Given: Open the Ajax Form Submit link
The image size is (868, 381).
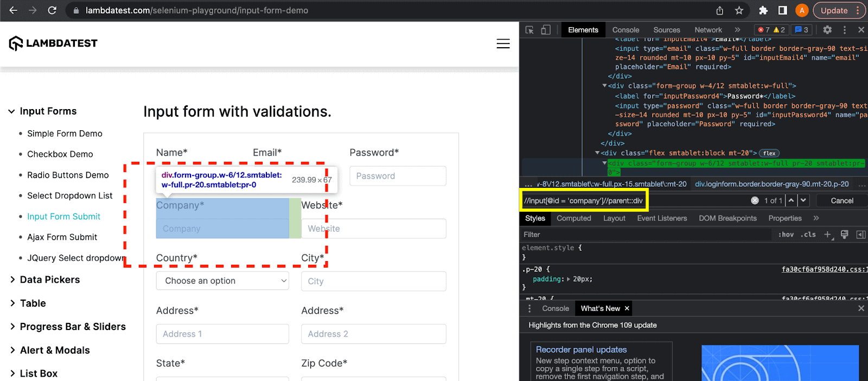Looking at the screenshot, I should pos(62,237).
